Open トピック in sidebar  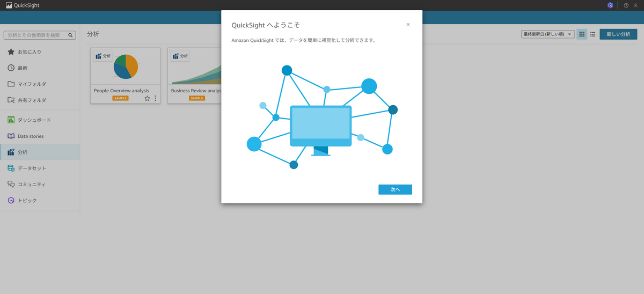(40, 201)
